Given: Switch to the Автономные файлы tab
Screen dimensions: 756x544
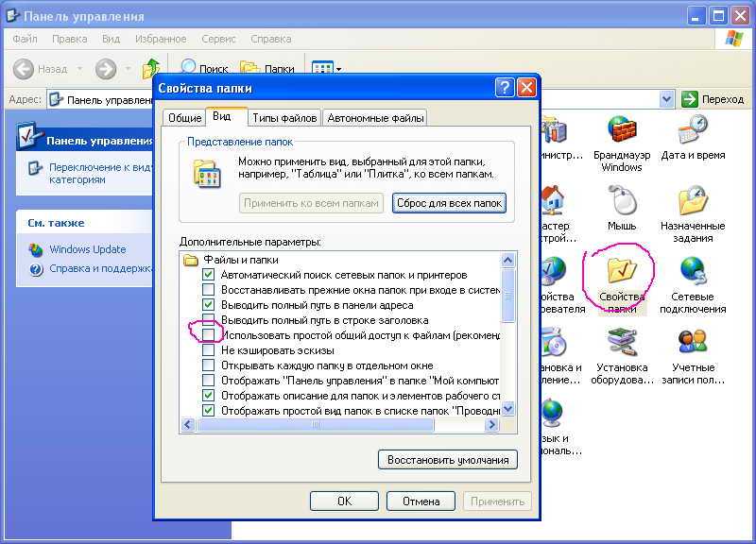Looking at the screenshot, I should (x=375, y=118).
